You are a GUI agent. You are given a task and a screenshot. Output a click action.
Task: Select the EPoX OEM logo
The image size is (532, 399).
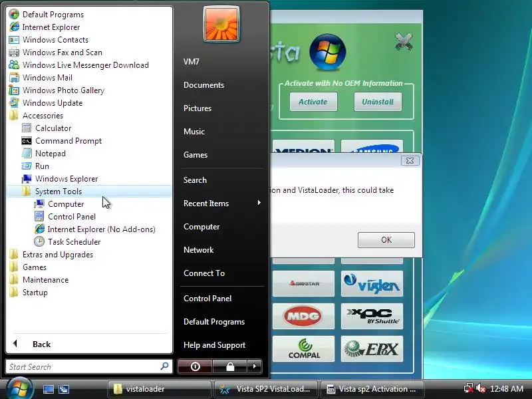coord(372,348)
